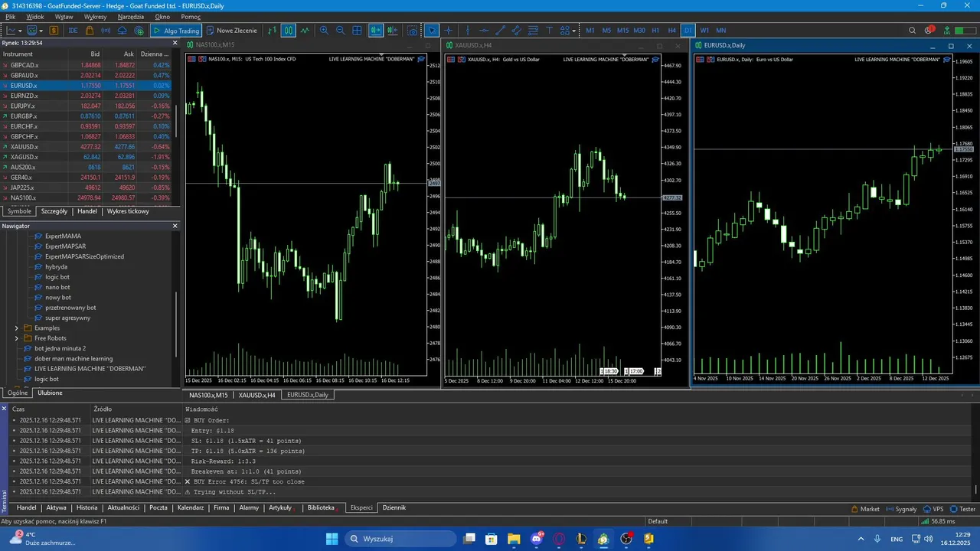Select the cursor arrow tool
This screenshot has height=551, width=980.
click(x=432, y=31)
